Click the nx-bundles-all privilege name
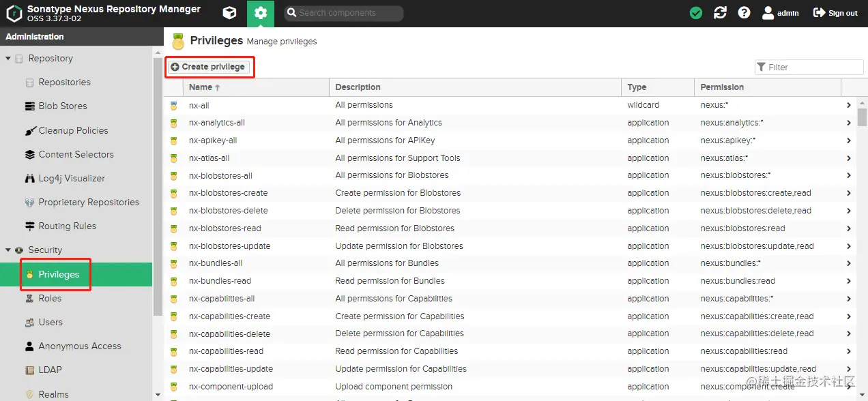This screenshot has height=401, width=868. tap(216, 263)
